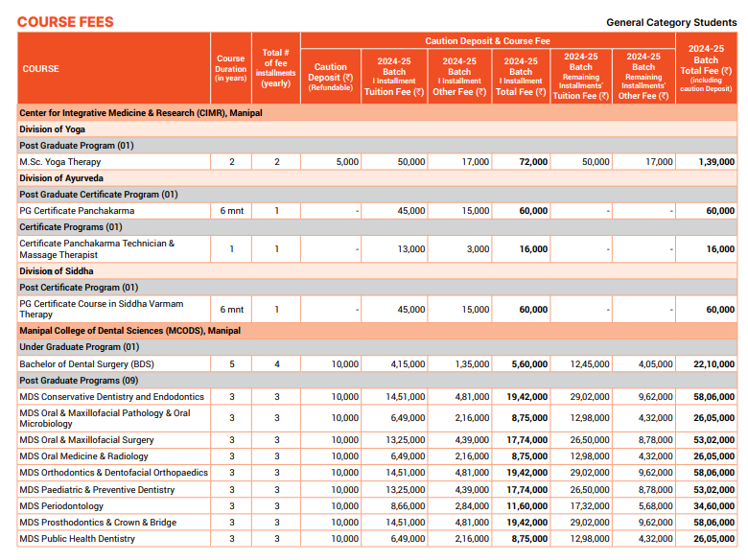Click 45,000 tuition fee for Siddha Varmam Therapy
Viewport: 748px width, 560px height.
[x=410, y=310]
